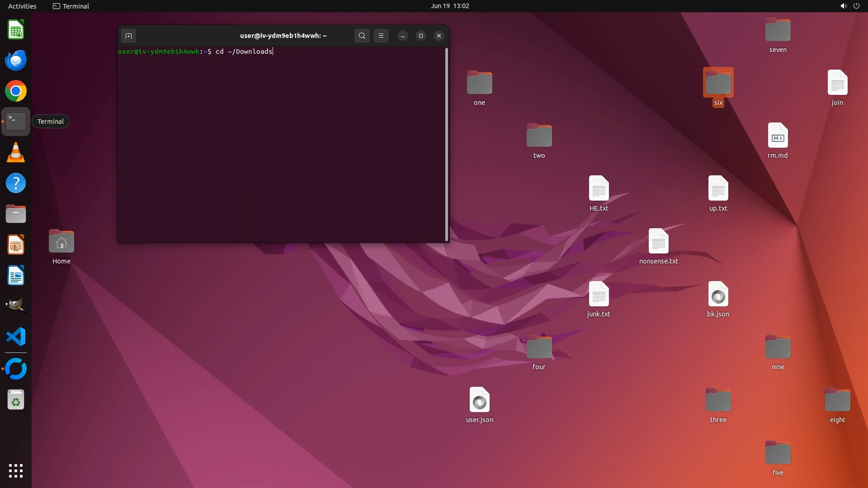Open the Trash from the dock
Screen dimensions: 868x488
[16, 400]
